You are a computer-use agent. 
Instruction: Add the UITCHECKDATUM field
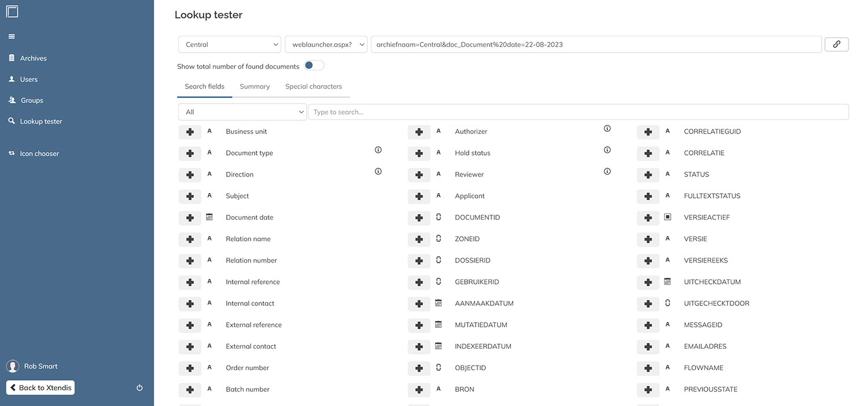(648, 282)
